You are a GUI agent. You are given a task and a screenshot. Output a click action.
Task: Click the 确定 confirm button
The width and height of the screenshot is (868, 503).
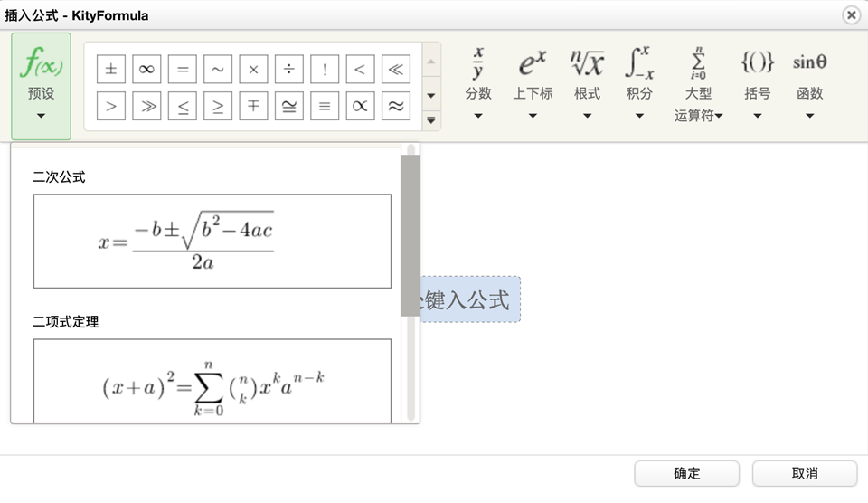tap(686, 473)
